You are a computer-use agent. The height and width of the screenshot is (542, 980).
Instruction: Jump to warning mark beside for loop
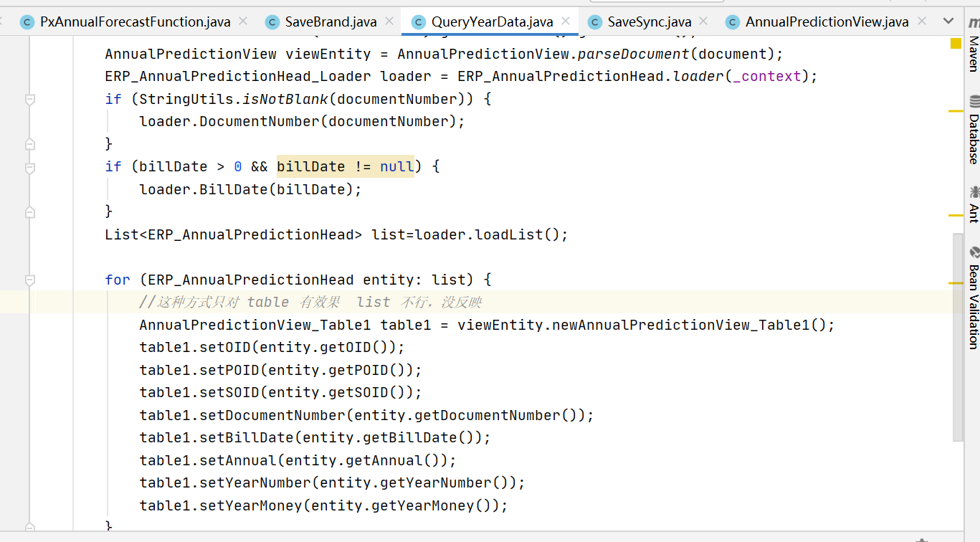[x=956, y=283]
